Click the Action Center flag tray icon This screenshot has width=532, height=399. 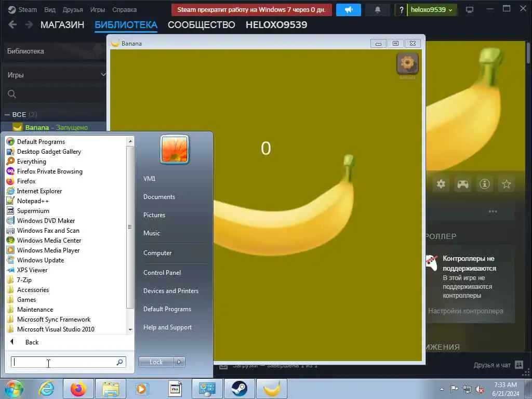454,389
